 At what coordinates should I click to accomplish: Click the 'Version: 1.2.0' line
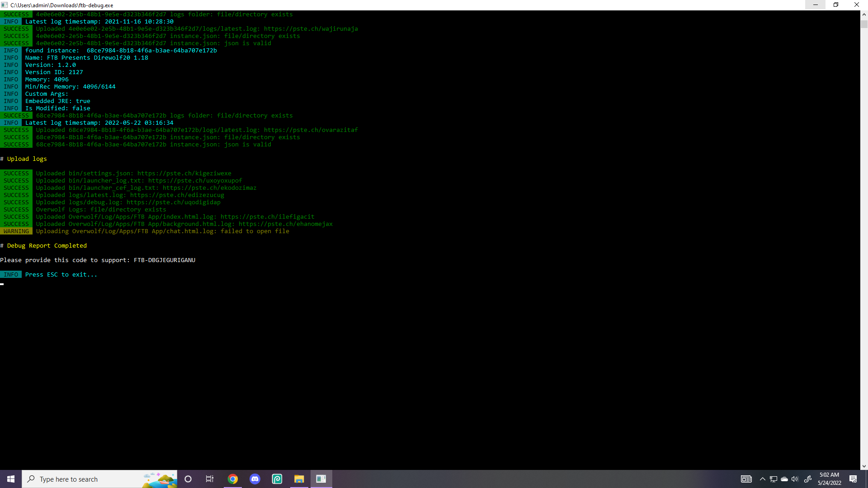click(x=51, y=65)
